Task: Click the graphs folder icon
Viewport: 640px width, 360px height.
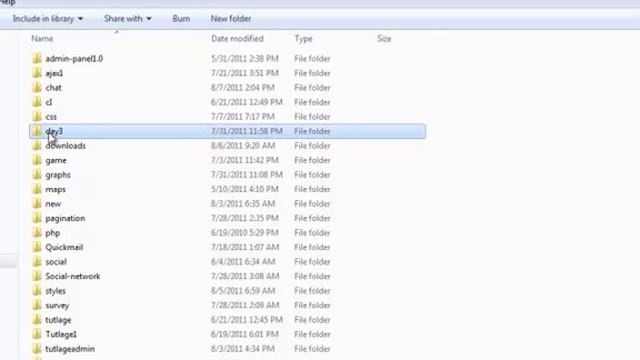Action: [x=37, y=175]
